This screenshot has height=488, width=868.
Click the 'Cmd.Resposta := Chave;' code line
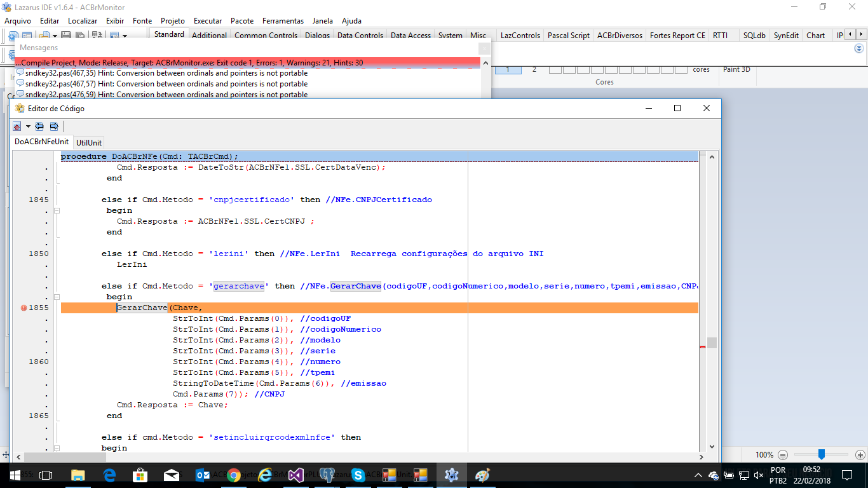(172, 405)
